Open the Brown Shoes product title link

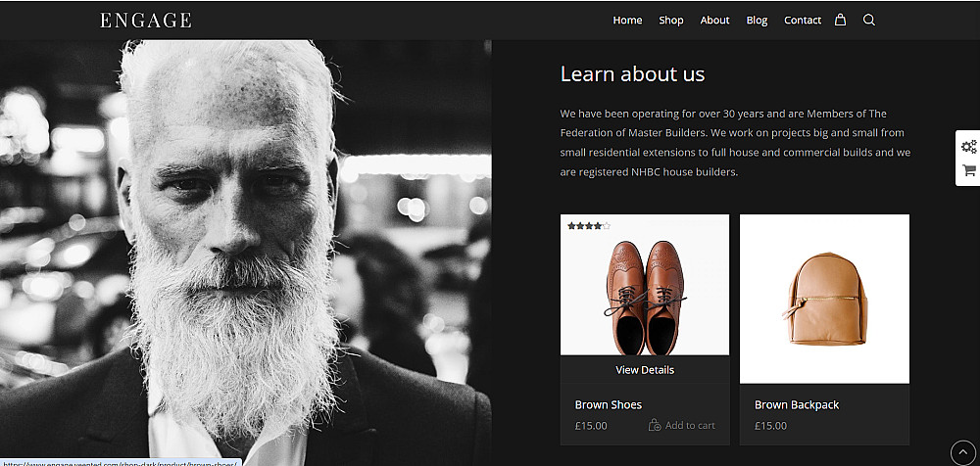pos(609,404)
